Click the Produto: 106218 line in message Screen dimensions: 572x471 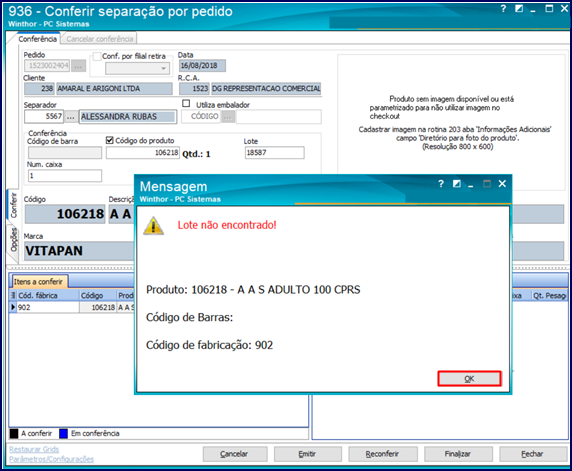coord(253,290)
